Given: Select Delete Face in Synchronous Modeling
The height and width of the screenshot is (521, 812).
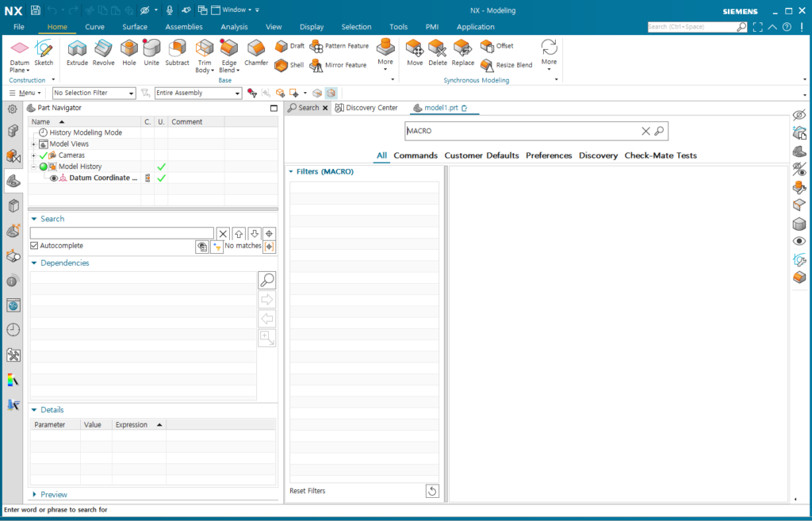Looking at the screenshot, I should (x=438, y=53).
